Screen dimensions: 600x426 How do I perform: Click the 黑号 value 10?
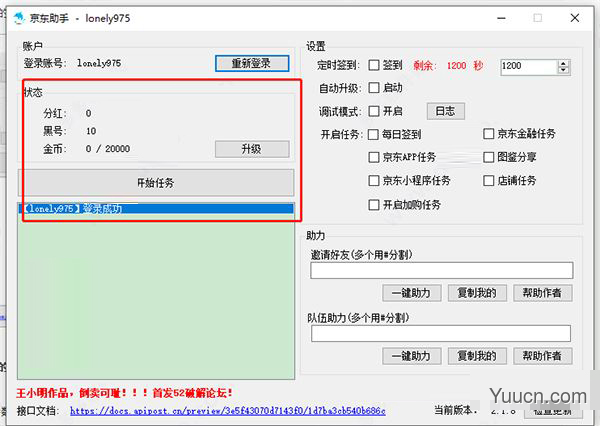(x=91, y=131)
